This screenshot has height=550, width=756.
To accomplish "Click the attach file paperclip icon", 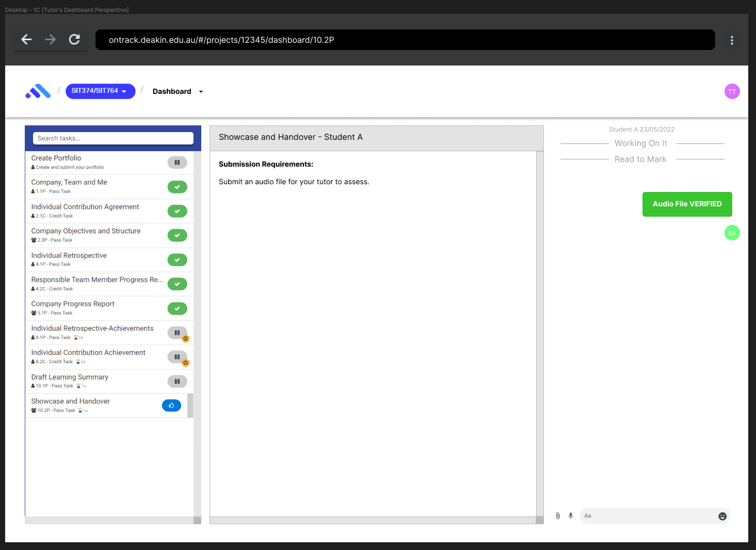I will (558, 516).
